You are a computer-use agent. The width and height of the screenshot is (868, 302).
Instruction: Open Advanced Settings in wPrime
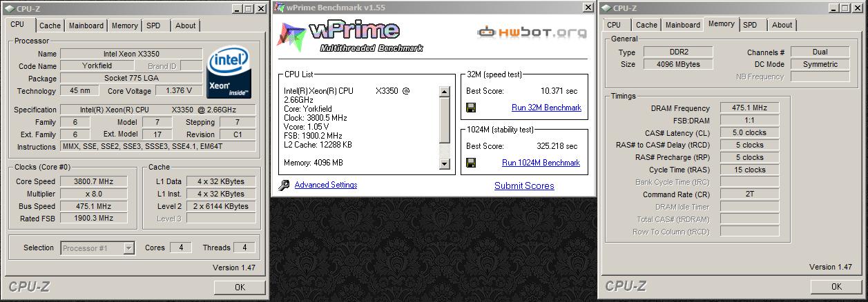click(326, 185)
